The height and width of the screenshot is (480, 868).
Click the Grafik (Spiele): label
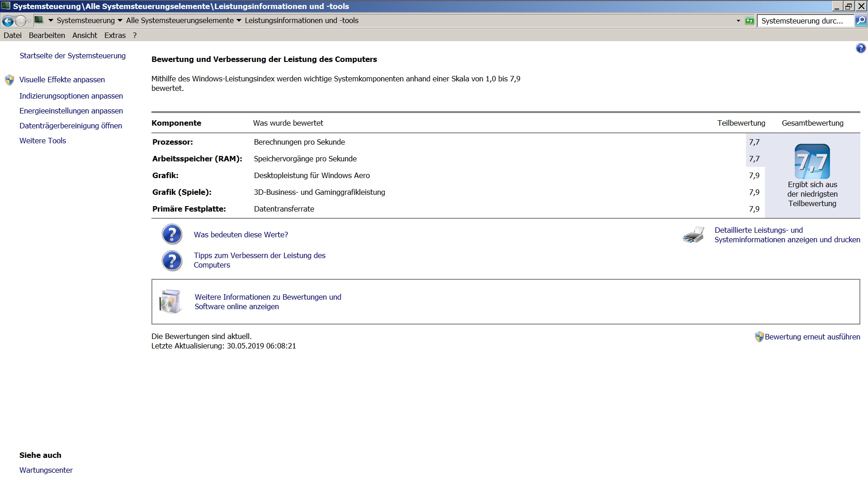182,192
